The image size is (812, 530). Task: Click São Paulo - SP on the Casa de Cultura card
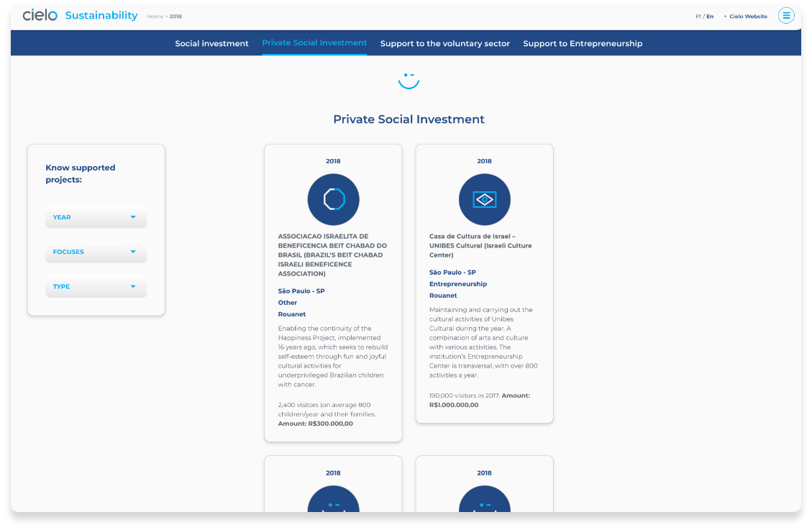click(452, 273)
